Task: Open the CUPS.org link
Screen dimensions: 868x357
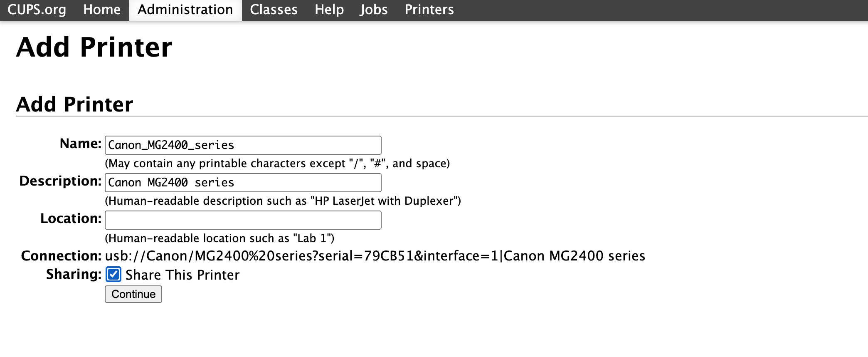Action: coord(37,10)
